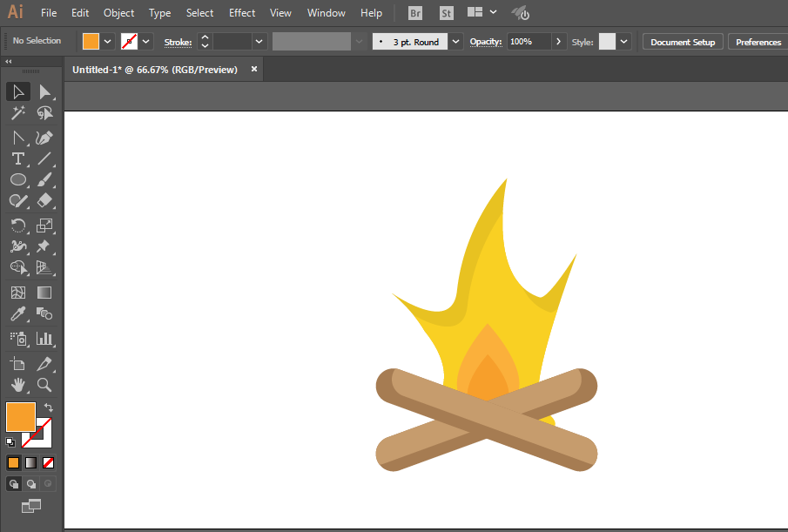788x532 pixels.
Task: Select the Direct Selection tool
Action: 44,92
